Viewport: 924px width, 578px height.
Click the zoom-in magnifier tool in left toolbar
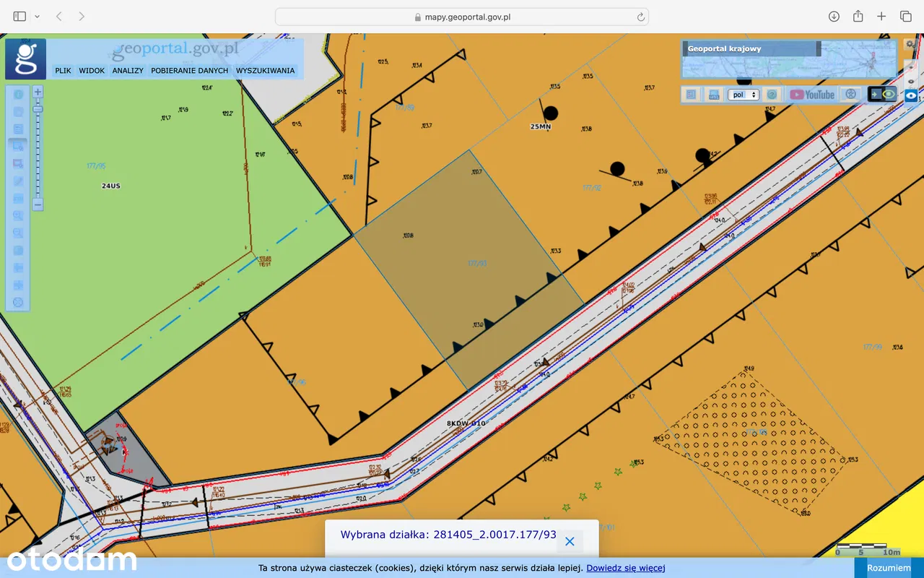18,215
